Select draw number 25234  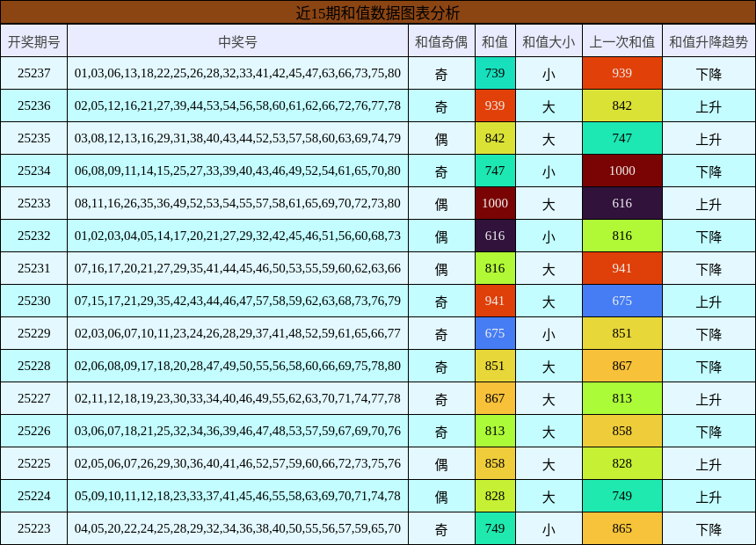click(33, 171)
